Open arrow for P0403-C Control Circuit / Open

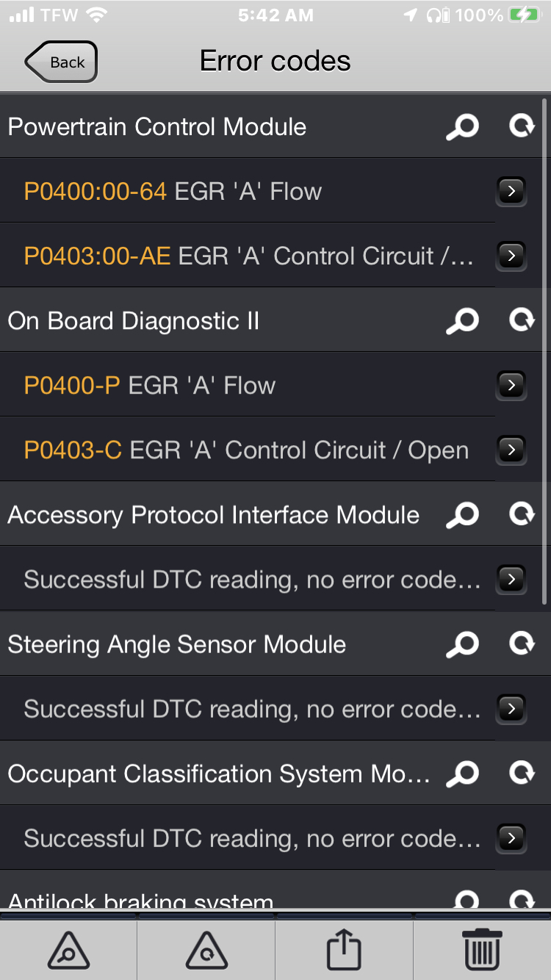coord(511,450)
